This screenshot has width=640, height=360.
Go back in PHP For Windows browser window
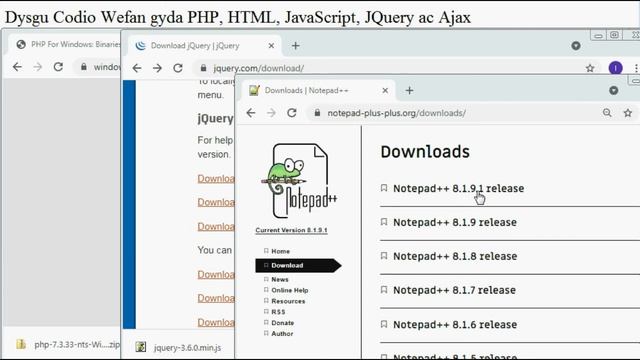pyautogui.click(x=17, y=67)
